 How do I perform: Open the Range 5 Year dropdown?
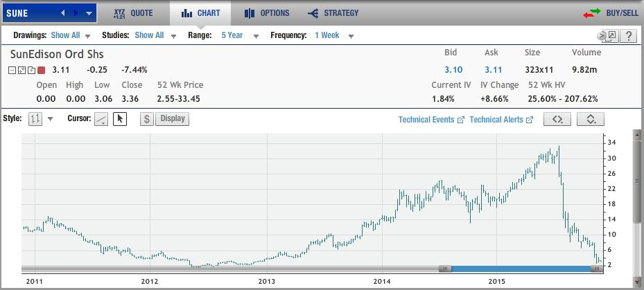[x=256, y=36]
